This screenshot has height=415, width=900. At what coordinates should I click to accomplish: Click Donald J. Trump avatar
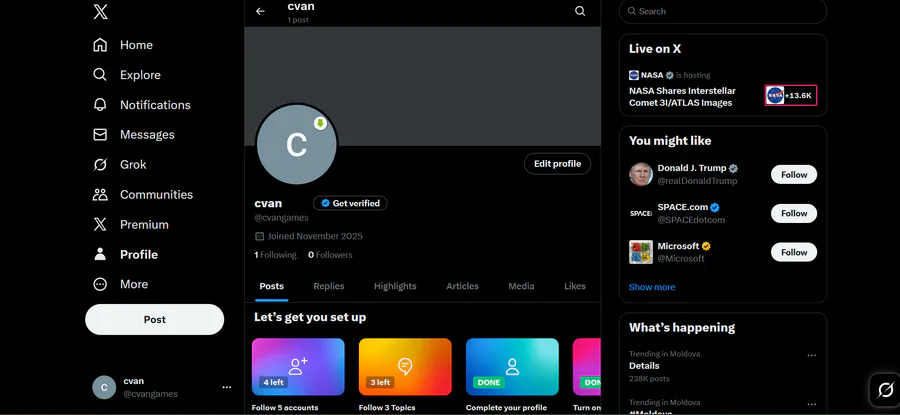pyautogui.click(x=641, y=174)
